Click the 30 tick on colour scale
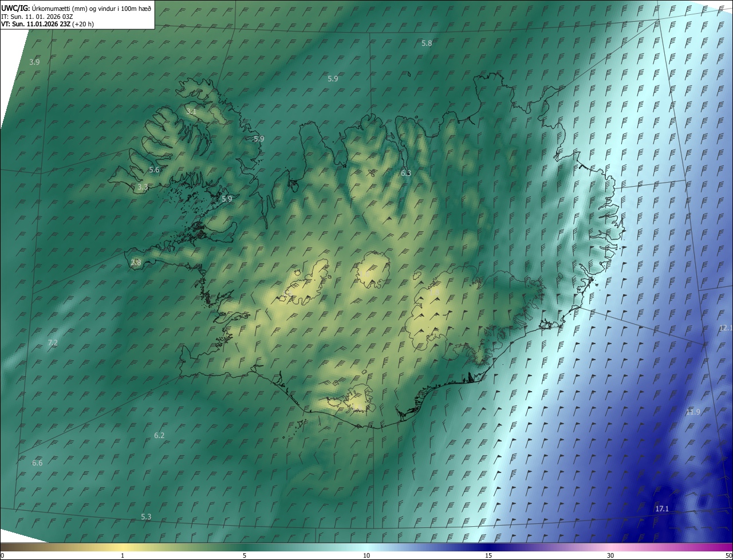This screenshot has width=733, height=560. [610, 556]
